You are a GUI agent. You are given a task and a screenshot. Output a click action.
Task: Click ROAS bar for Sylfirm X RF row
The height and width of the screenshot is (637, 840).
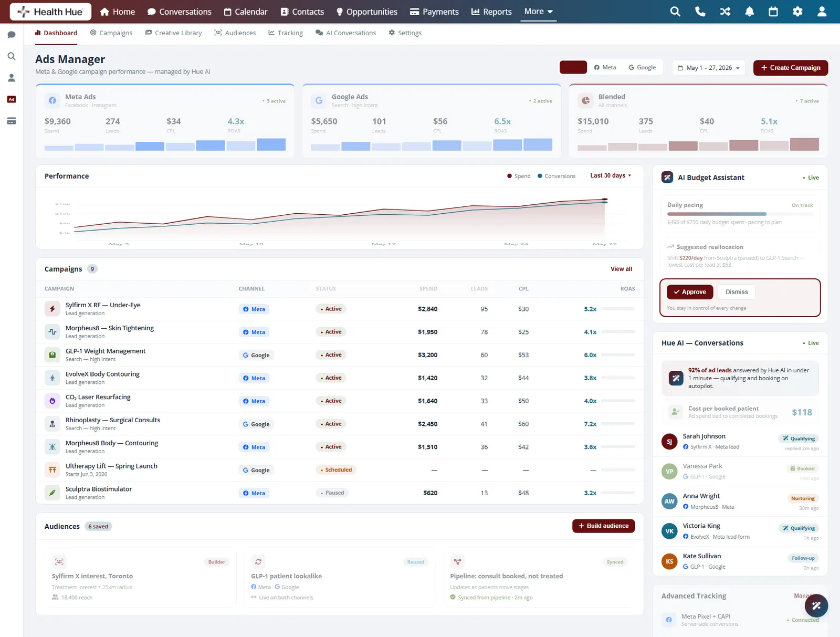[618, 309]
